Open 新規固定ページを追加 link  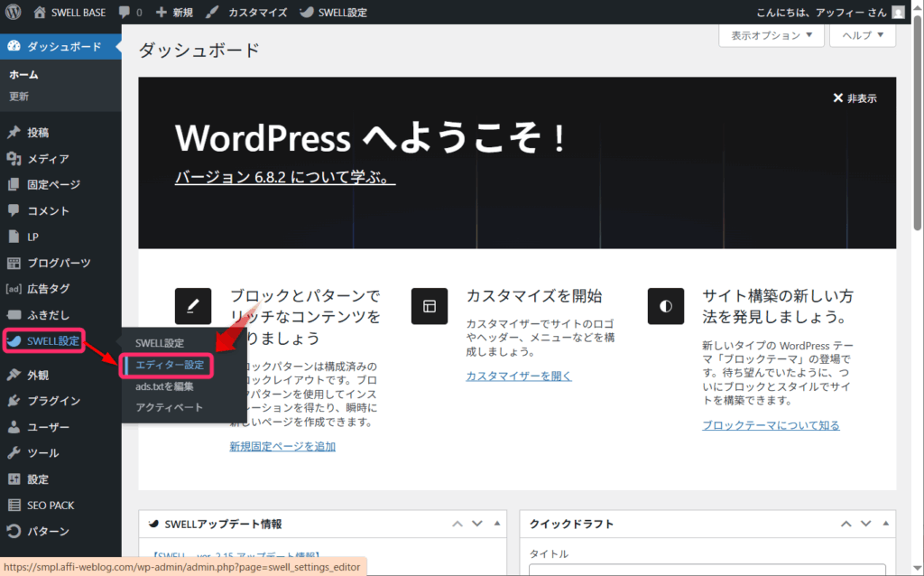click(x=282, y=446)
